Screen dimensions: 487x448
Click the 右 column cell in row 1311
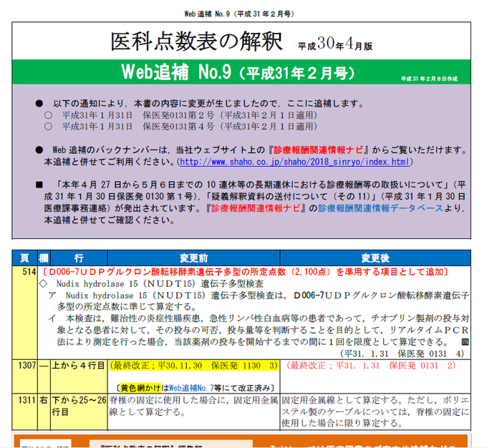[x=44, y=412]
